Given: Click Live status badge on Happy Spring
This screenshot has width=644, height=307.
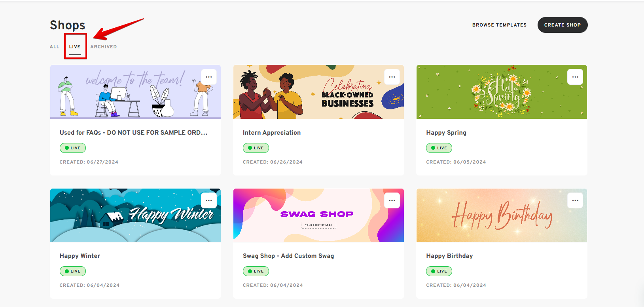Looking at the screenshot, I should pyautogui.click(x=439, y=148).
